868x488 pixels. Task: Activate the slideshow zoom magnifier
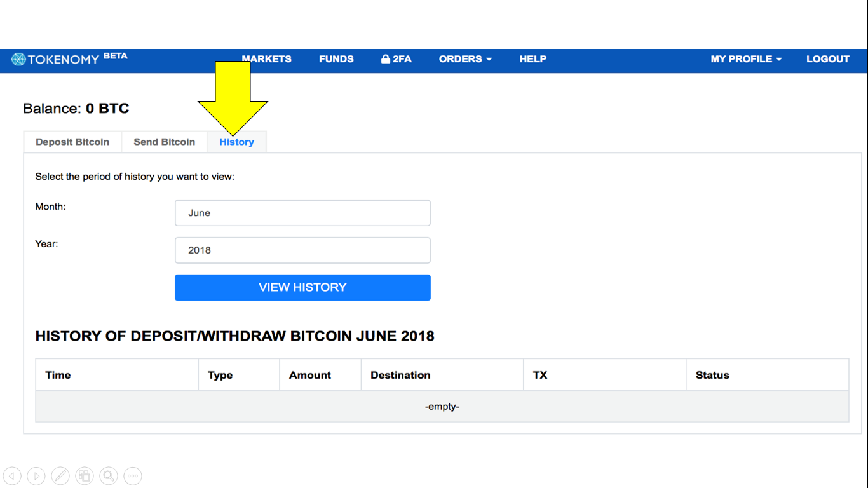(109, 475)
